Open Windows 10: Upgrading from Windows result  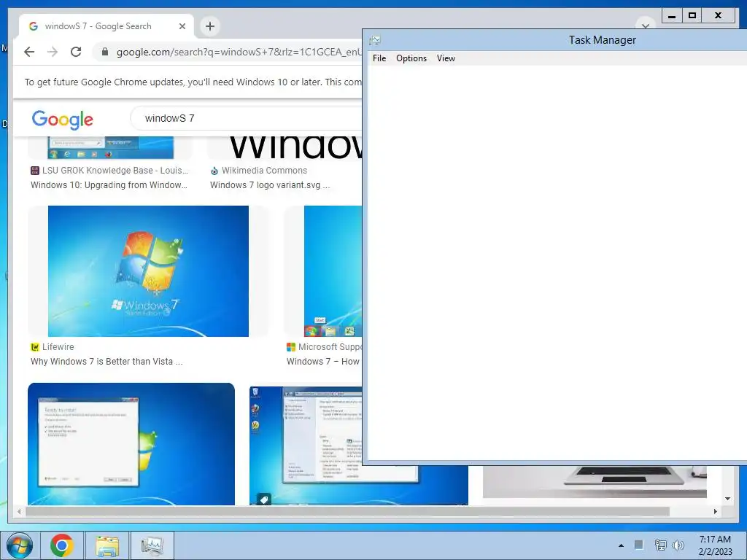pos(109,184)
